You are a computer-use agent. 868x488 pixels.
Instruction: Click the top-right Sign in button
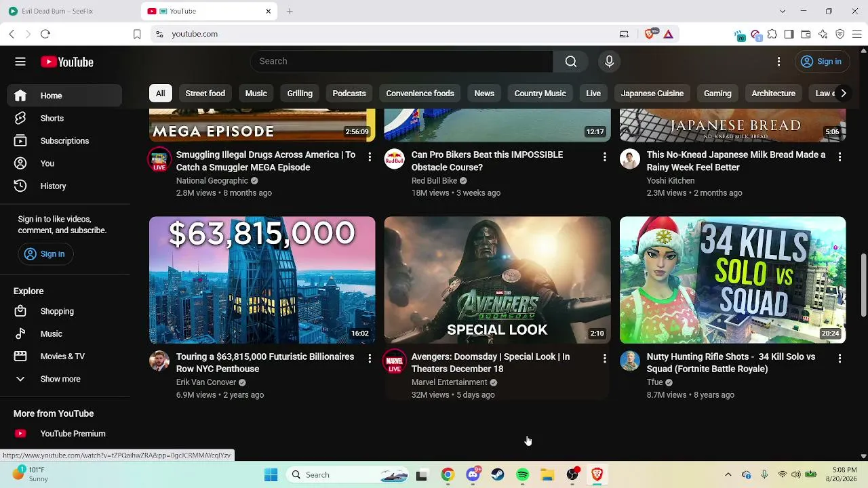(x=821, y=62)
